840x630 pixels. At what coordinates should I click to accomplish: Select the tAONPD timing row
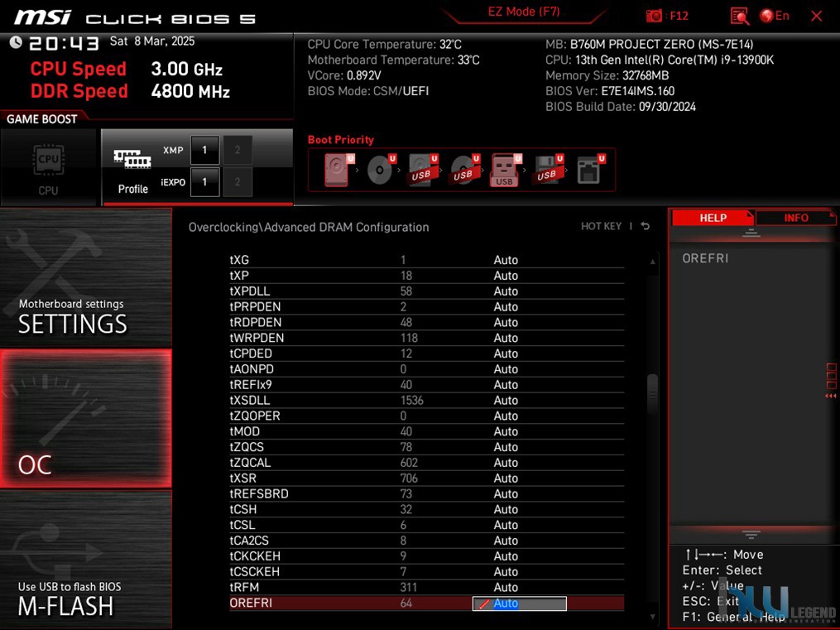point(426,369)
